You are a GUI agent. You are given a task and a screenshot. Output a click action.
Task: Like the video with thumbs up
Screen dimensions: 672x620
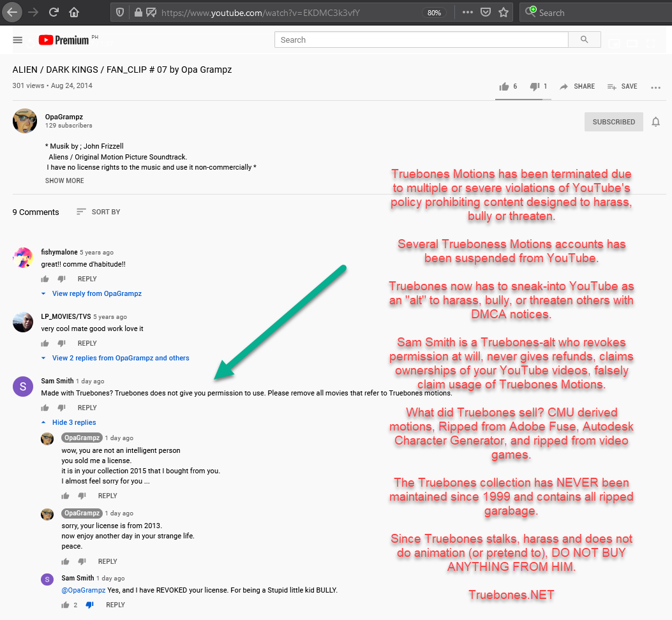[504, 87]
